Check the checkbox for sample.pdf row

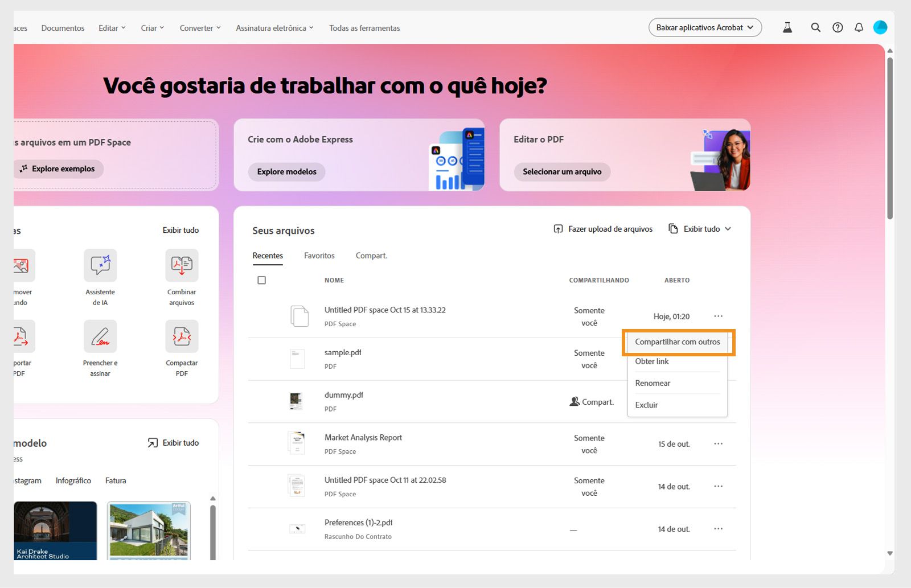262,359
